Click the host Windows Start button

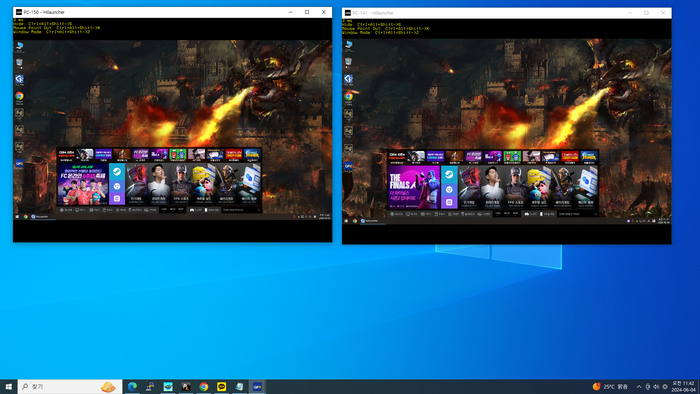tap(8, 386)
